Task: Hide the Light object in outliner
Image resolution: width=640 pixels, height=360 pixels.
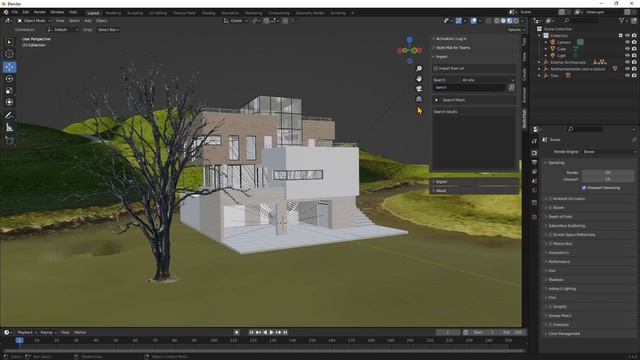Action: [627, 55]
